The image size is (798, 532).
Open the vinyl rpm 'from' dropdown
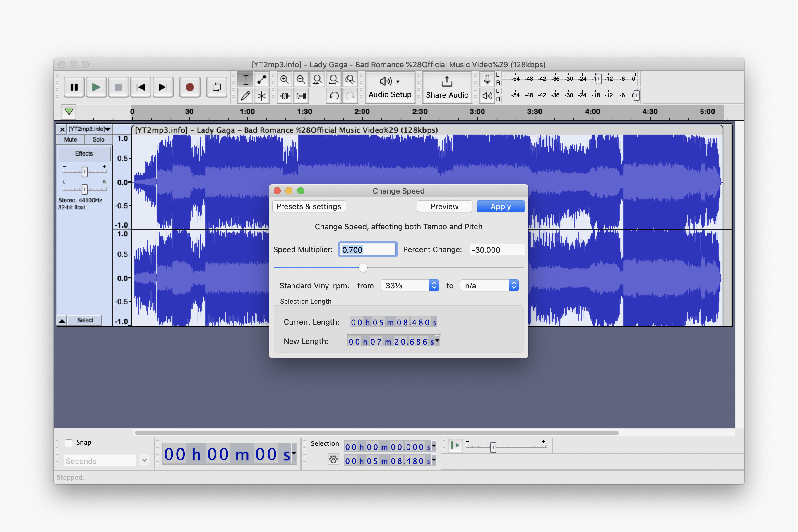point(410,286)
